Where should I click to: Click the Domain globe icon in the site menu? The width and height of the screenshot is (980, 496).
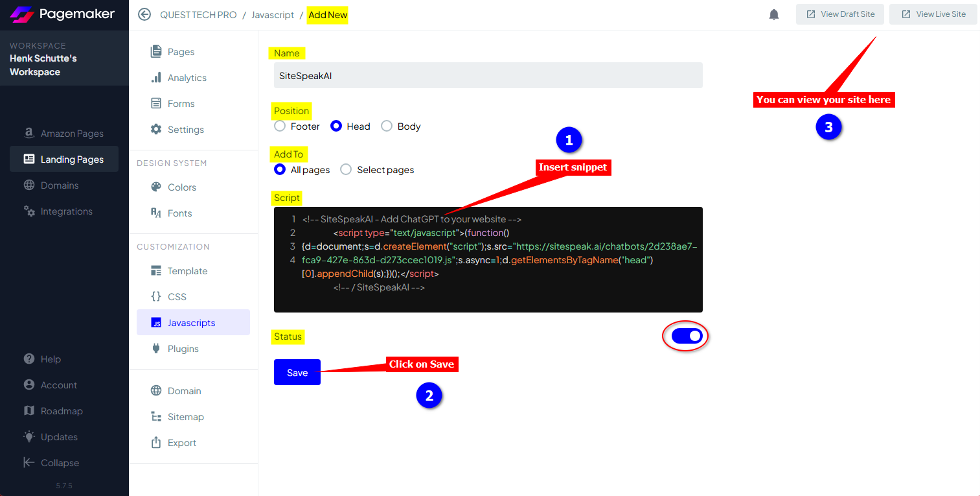(x=156, y=390)
